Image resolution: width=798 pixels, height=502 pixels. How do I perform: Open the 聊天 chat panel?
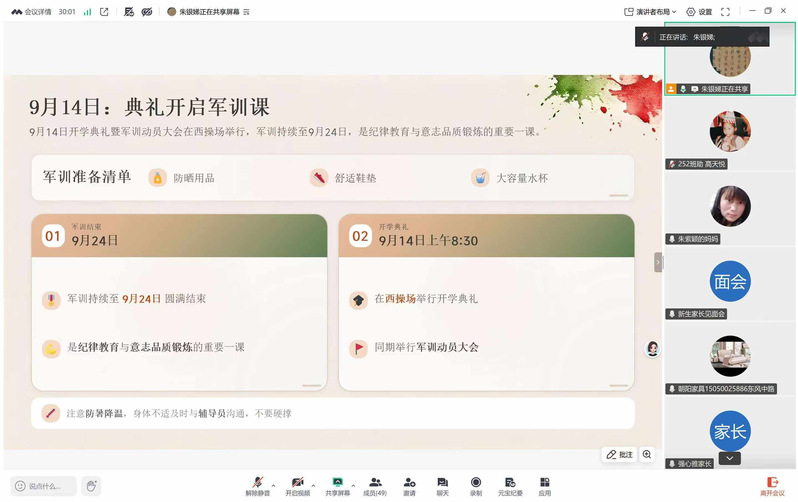point(442,486)
